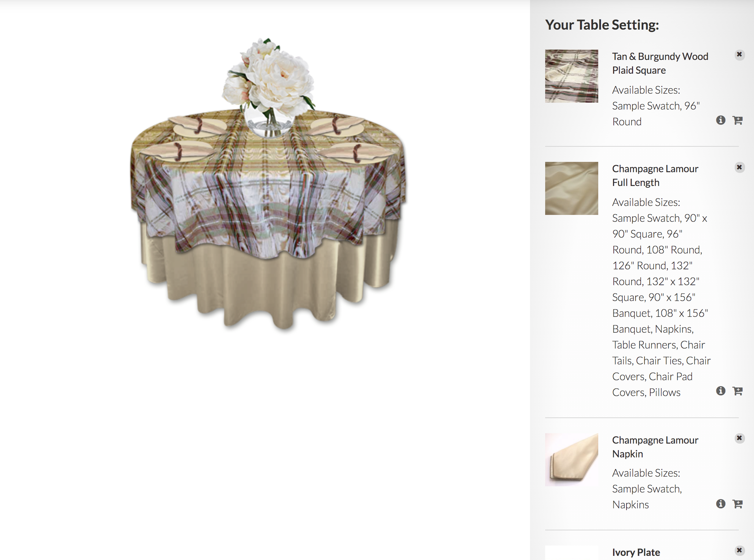Screen dimensions: 754x560
Task: Add Champagne Lamour Napkin to cart
Action: 737,504
